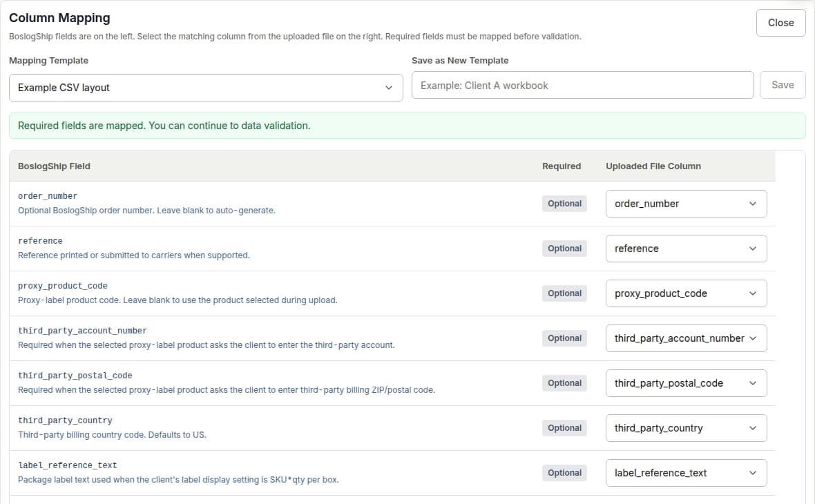The width and height of the screenshot is (815, 504).
Task: Save the new mapping template
Action: (x=783, y=85)
